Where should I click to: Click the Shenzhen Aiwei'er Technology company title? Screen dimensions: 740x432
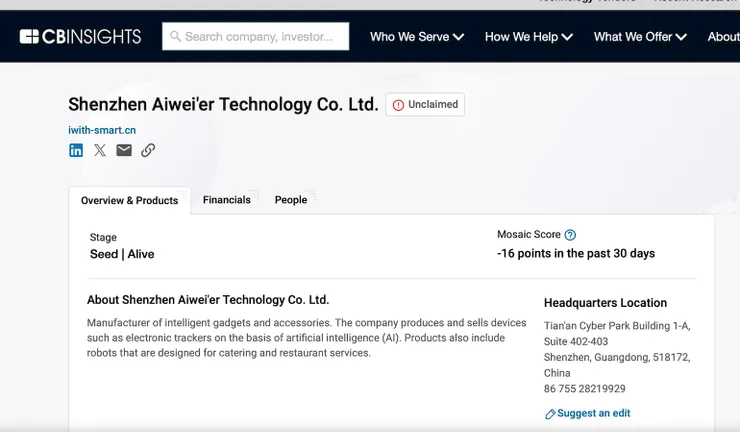[x=223, y=104]
